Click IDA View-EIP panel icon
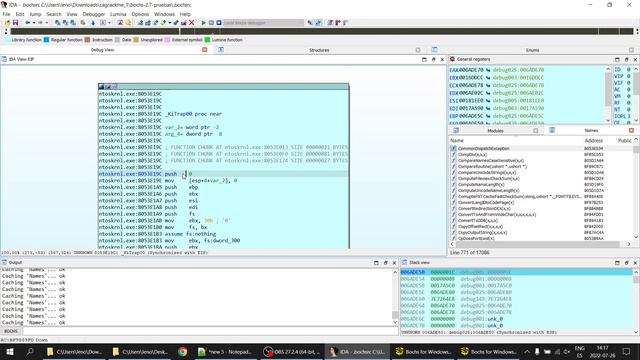Image resolution: width=640 pixels, height=360 pixels. (4, 59)
